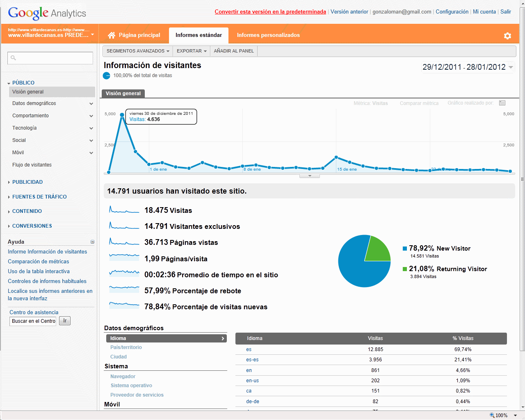Screen dimensions: 525x420
Task: Select the Visión general tab
Action: pyautogui.click(x=123, y=94)
